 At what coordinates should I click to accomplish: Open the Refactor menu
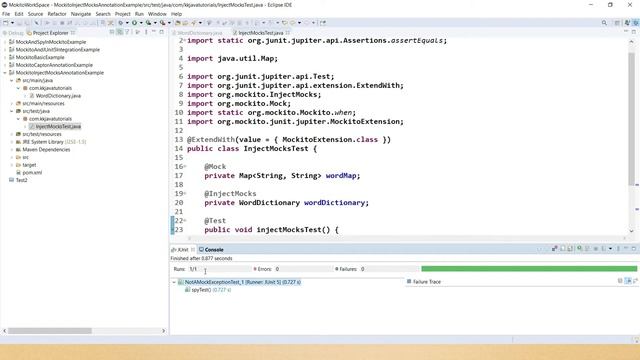(57, 14)
